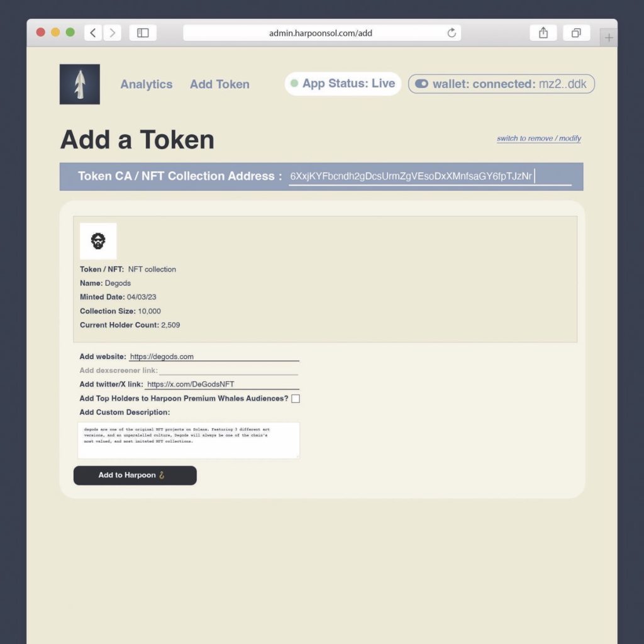Click the Harpoon spear logo
This screenshot has height=644, width=644.
tap(79, 84)
